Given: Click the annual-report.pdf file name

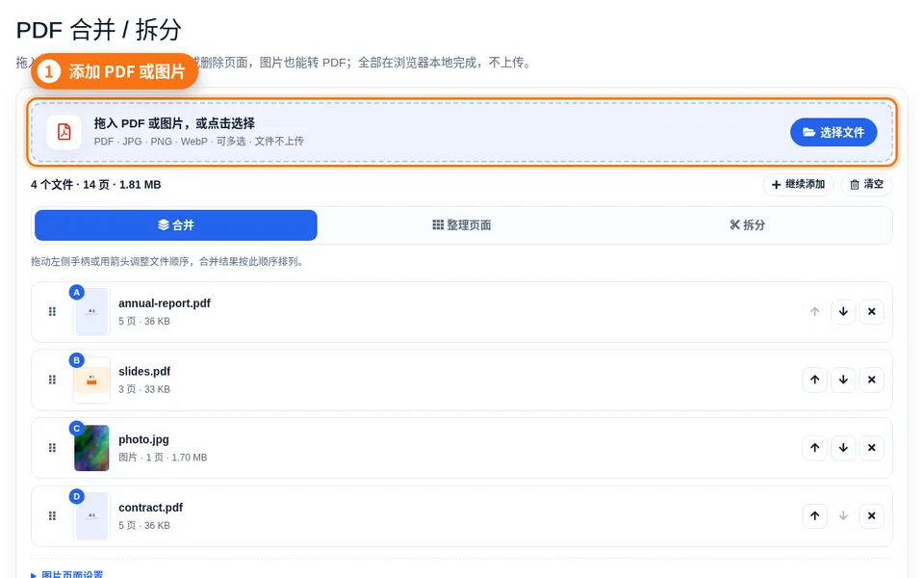Looking at the screenshot, I should coord(165,303).
